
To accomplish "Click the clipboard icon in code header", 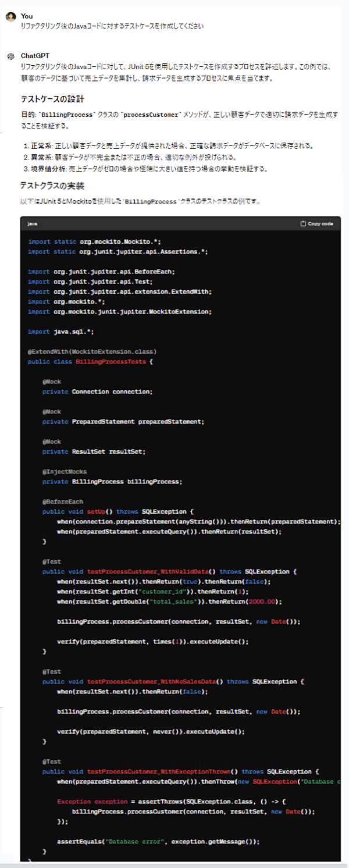I will 303,224.
